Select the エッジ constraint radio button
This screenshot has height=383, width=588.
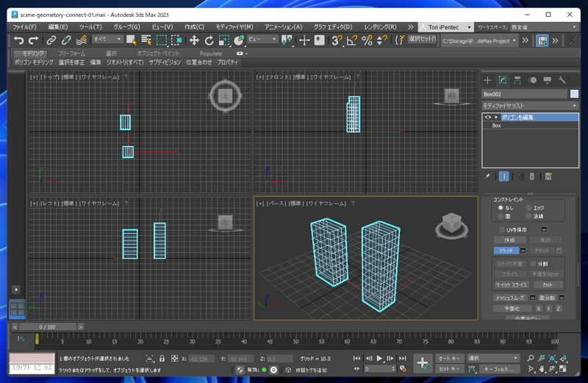point(528,207)
